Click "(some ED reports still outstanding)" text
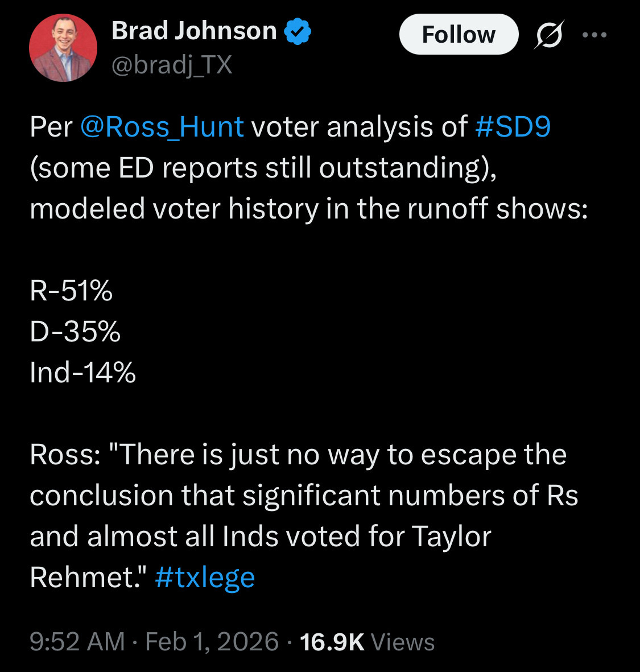 point(263,167)
